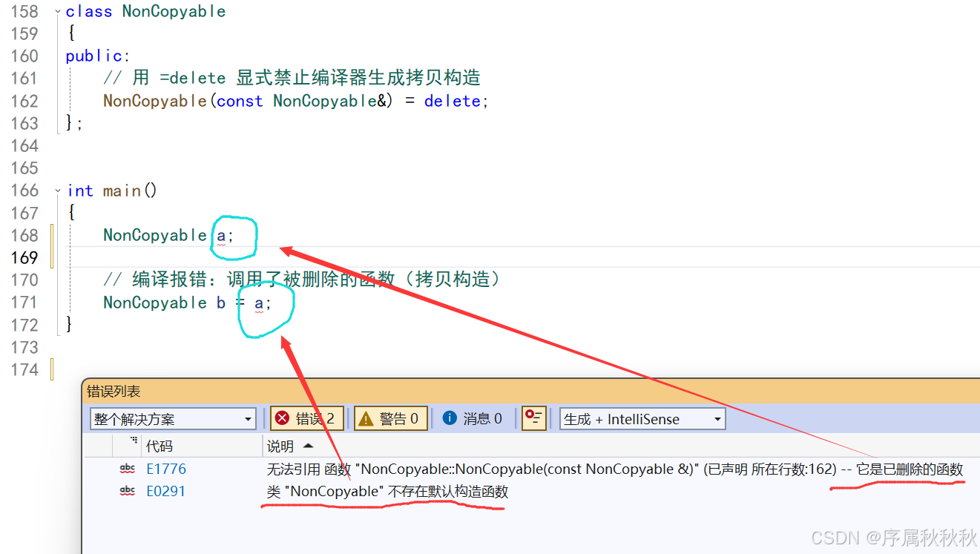Click the closing }; on line 163
980x554 pixels.
point(74,123)
